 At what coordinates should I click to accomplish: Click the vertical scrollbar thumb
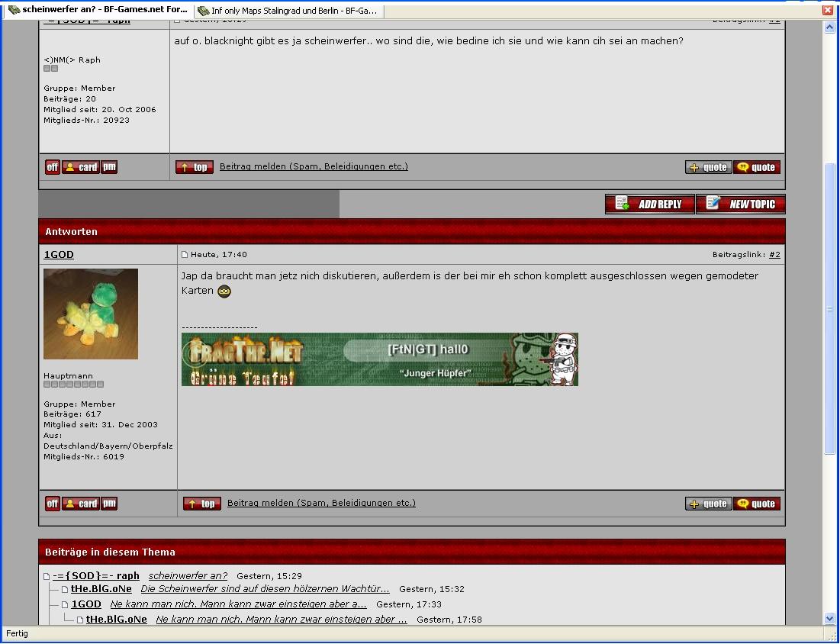click(x=829, y=309)
